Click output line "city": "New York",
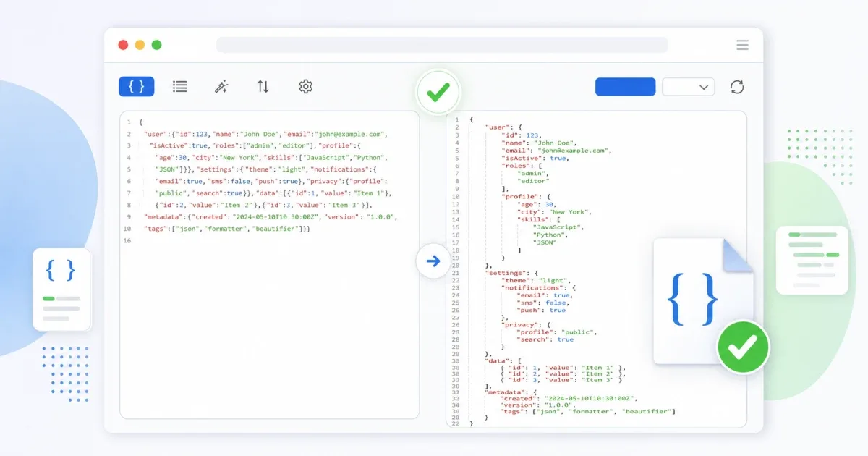Screen dimensions: 868x456 [553, 211]
